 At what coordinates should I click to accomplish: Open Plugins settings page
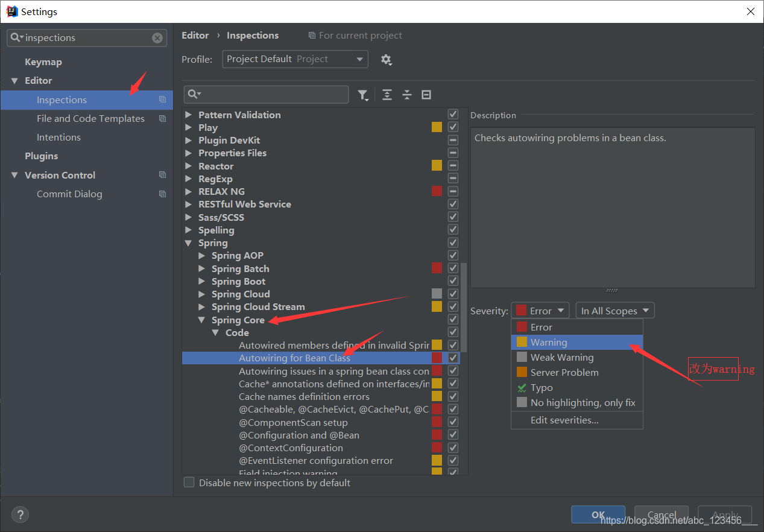42,156
